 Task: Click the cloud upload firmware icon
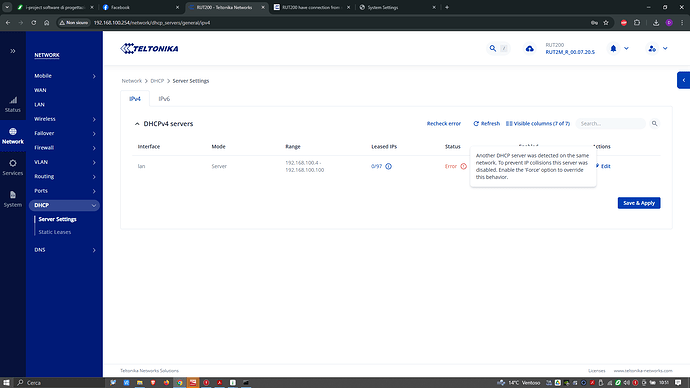coord(529,48)
